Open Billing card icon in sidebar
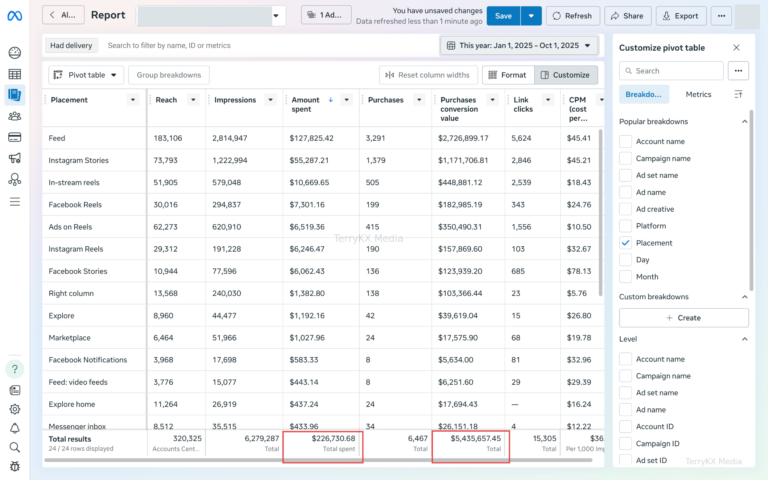 tap(15, 137)
